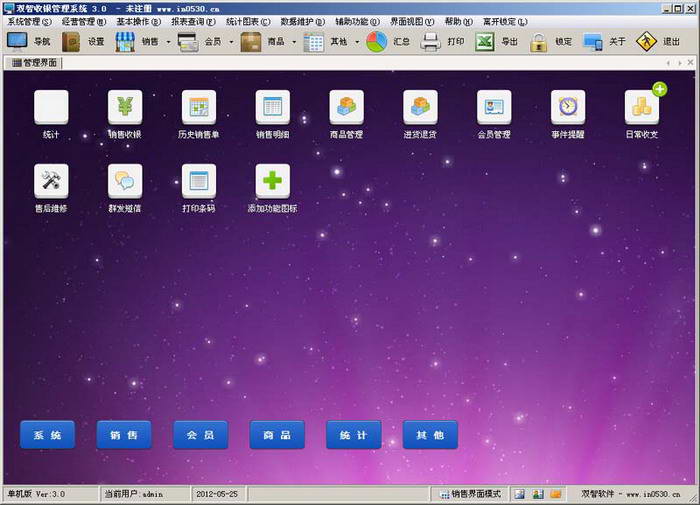Image resolution: width=700 pixels, height=505 pixels.
Task: Click the 当前用户: admin status entry
Action: pyautogui.click(x=133, y=494)
